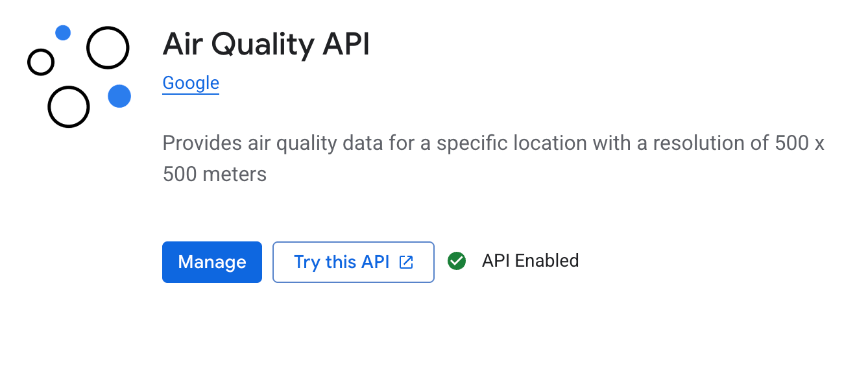Click the small blue dot in logo

(63, 32)
